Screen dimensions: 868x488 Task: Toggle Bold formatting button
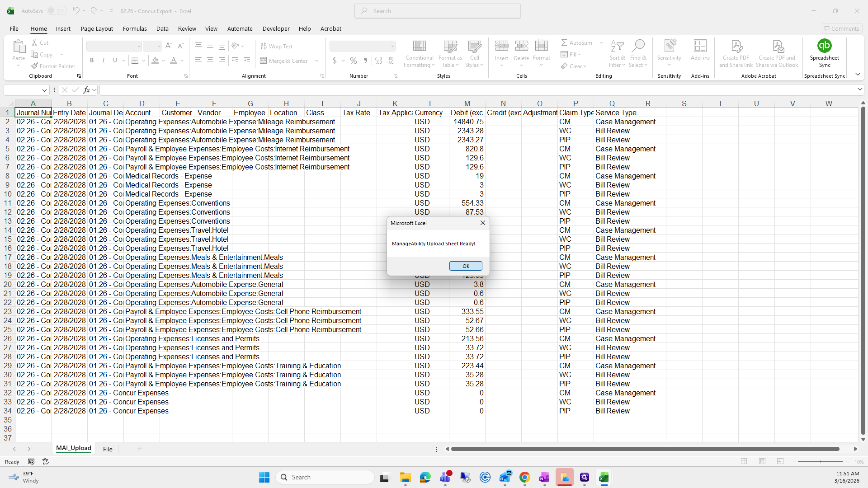click(x=92, y=61)
